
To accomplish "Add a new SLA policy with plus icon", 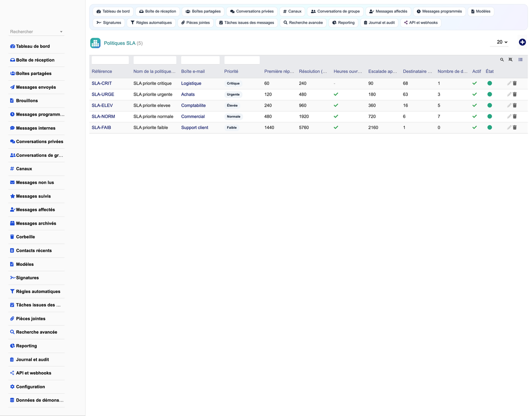I will pyautogui.click(x=522, y=42).
